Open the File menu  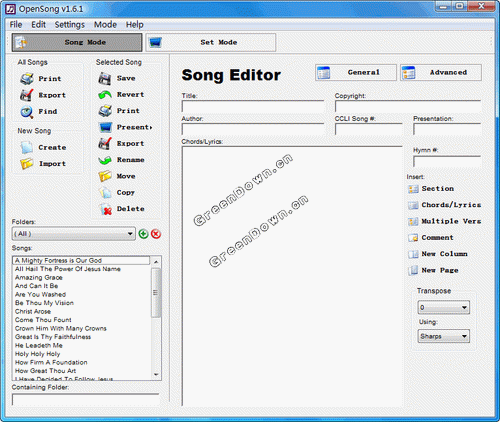coord(16,25)
